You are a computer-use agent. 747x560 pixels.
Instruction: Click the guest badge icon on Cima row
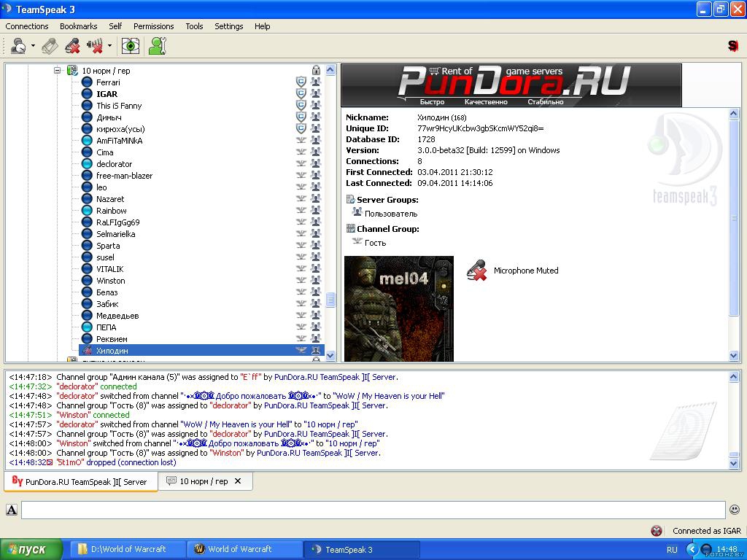click(301, 152)
